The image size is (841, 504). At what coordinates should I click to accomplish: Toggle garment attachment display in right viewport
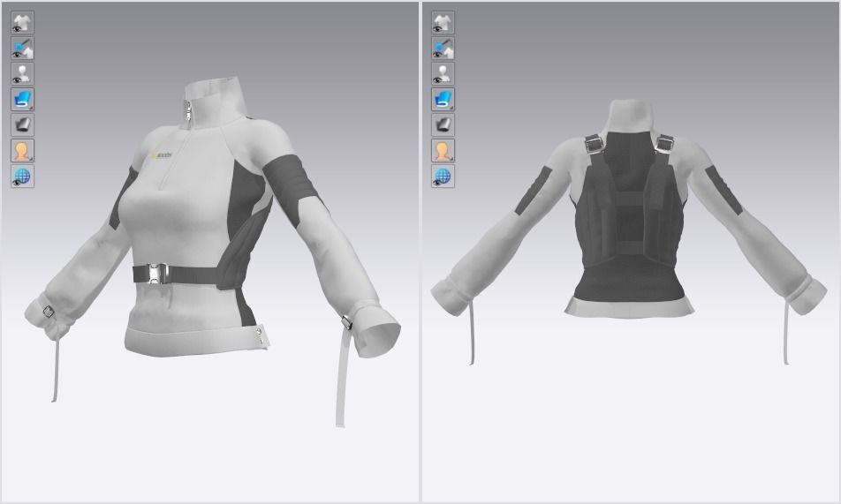coord(443,49)
